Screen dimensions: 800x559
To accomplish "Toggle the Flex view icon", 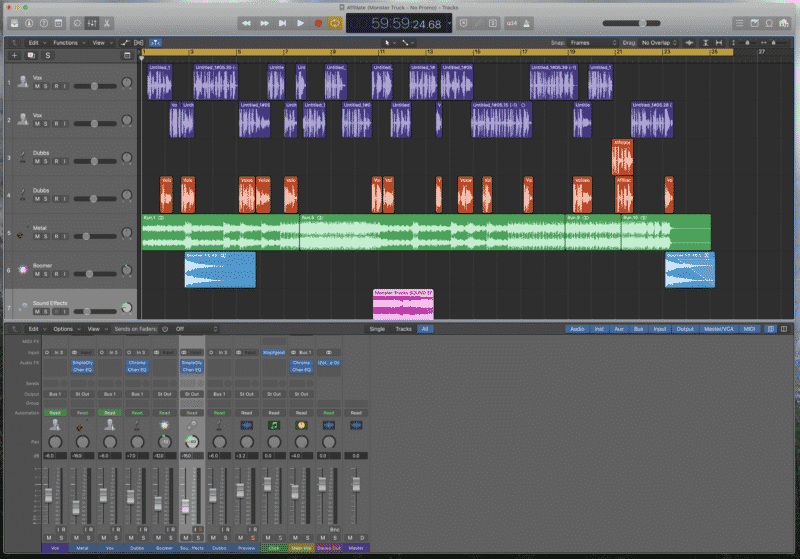I will pyautogui.click(x=138, y=43).
